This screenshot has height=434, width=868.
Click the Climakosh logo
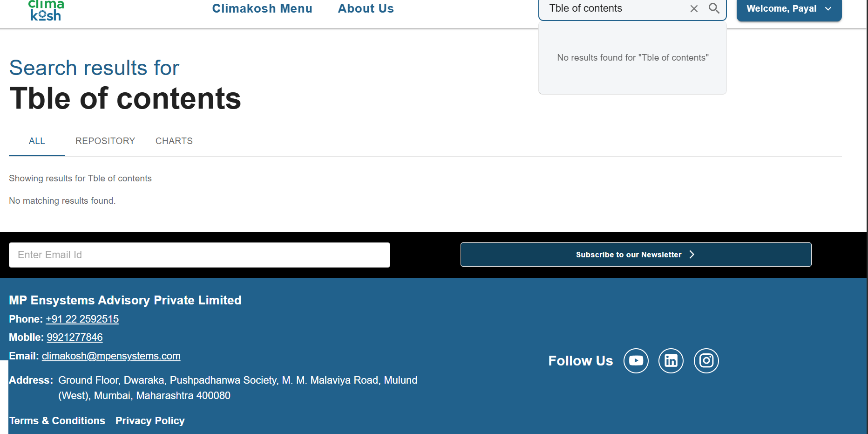(x=46, y=11)
